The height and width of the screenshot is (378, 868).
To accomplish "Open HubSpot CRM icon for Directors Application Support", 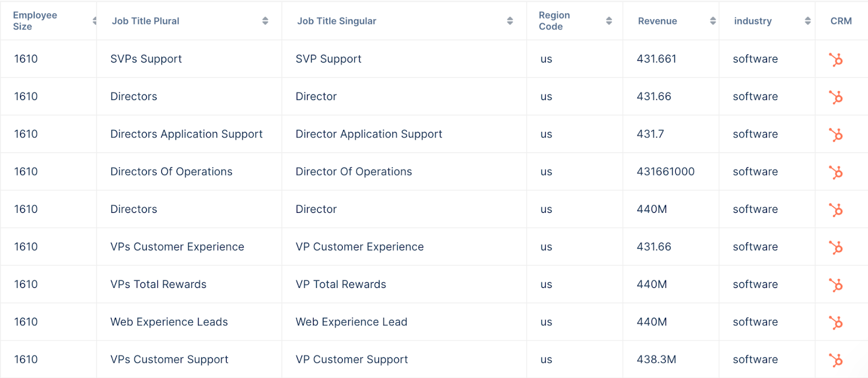I will coord(835,134).
